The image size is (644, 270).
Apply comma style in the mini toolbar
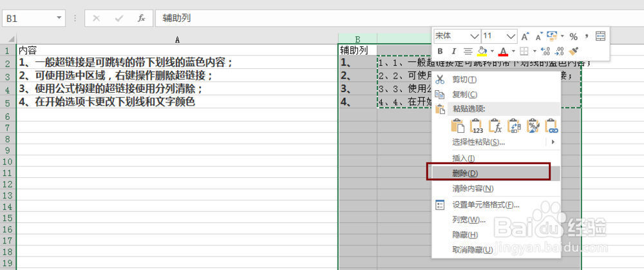[x=587, y=36]
